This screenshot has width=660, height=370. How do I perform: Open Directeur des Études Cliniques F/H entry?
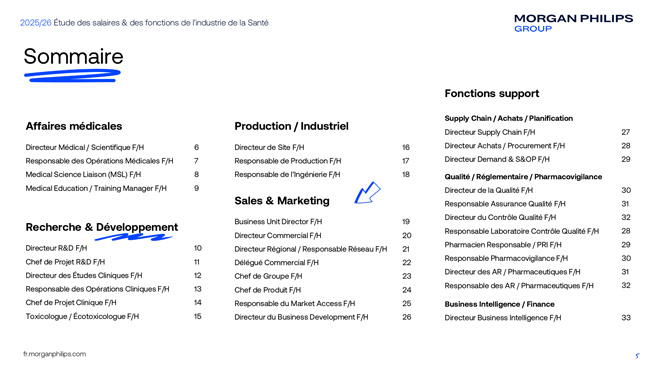[84, 275]
